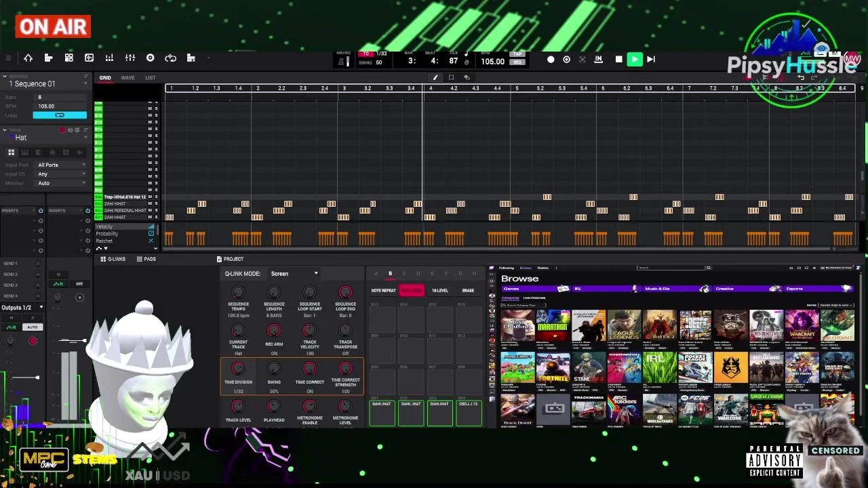Open the looper icon in toolbar
The width and height of the screenshot is (868, 488).
coord(170,58)
